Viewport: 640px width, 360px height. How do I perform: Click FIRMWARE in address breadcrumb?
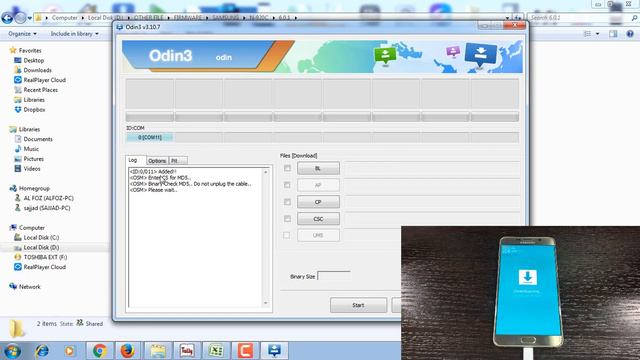pos(188,18)
